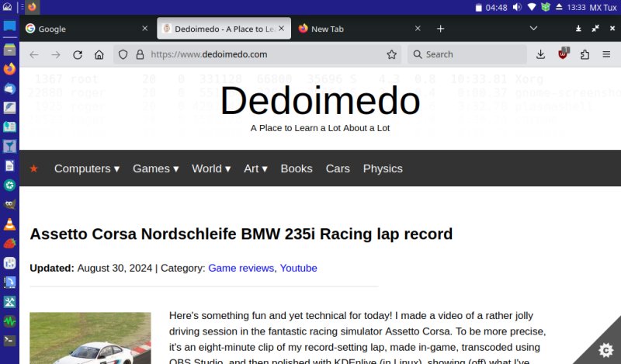Screen dimensions: 621x364
Task: Open the gear settings corner button
Action: coord(605,349)
